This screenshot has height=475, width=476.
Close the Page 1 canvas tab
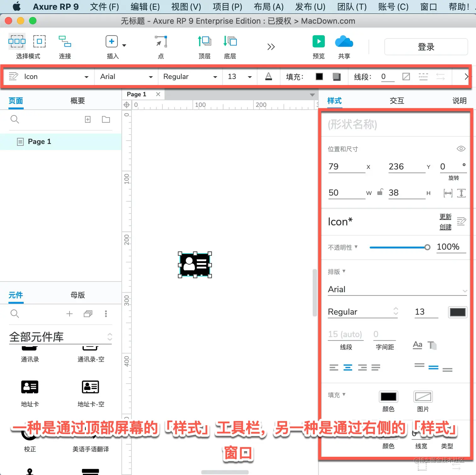tap(158, 94)
